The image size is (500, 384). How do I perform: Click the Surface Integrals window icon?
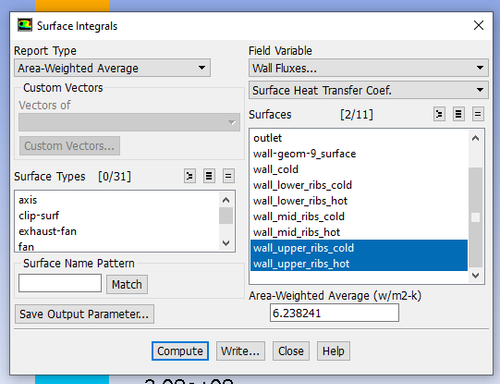(25, 25)
